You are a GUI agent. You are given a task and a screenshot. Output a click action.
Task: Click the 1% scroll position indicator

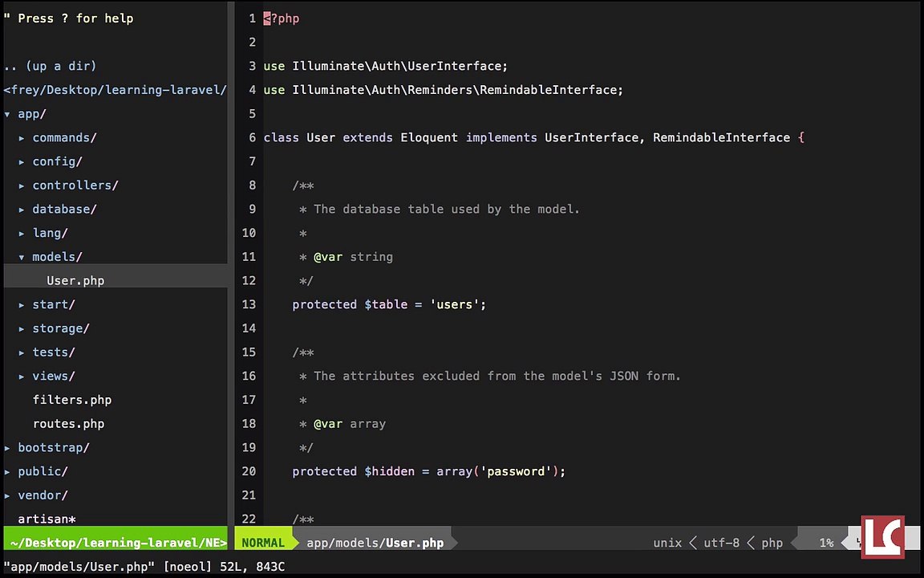coord(826,543)
